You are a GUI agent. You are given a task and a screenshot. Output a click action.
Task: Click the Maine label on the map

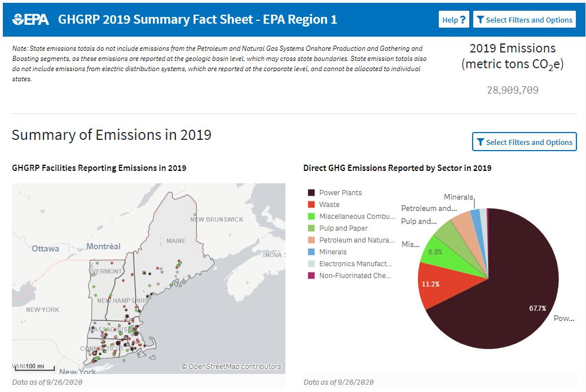(x=175, y=241)
